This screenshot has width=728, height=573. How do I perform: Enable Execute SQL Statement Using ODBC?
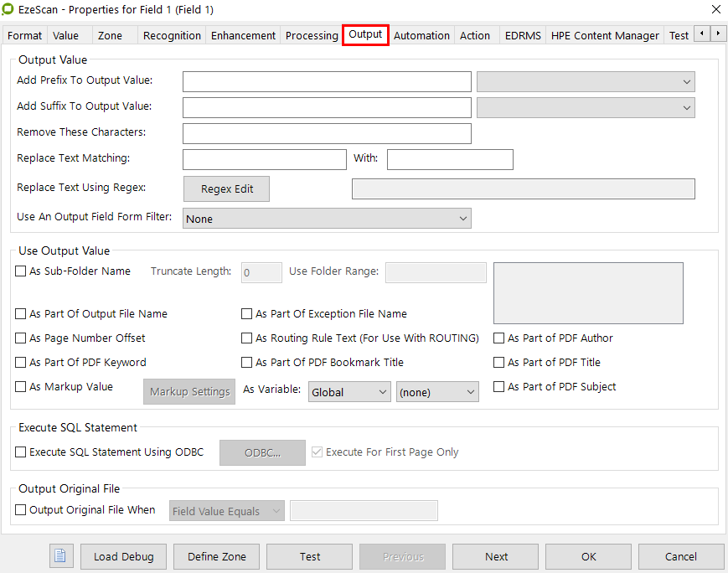coord(21,452)
